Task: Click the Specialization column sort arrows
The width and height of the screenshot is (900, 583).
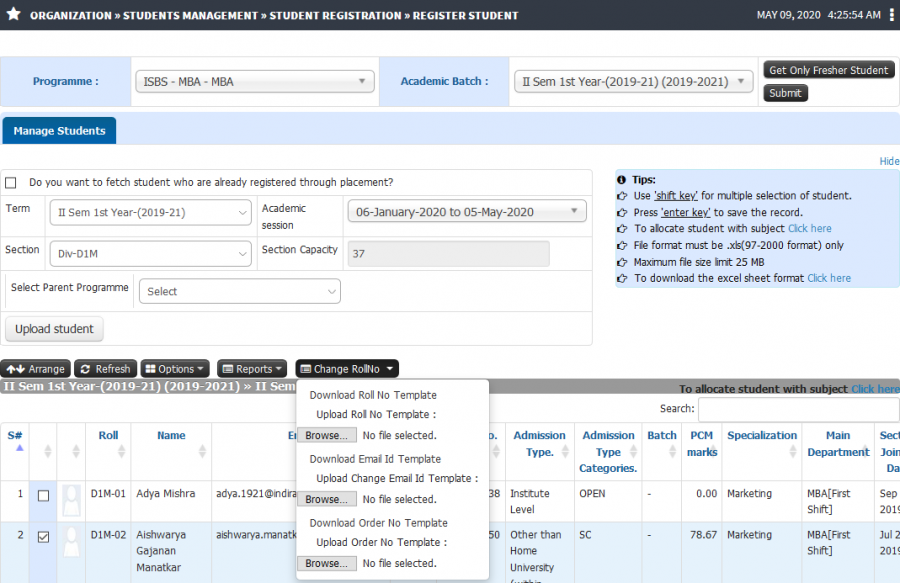Action: (793, 452)
